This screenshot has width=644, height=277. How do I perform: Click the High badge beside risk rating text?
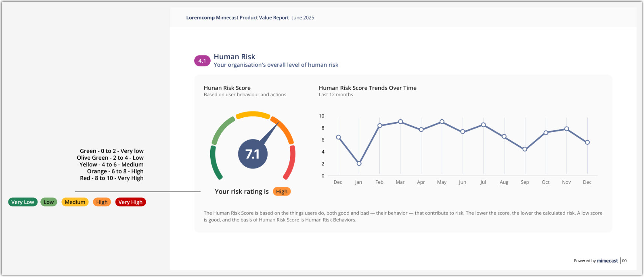pos(282,191)
